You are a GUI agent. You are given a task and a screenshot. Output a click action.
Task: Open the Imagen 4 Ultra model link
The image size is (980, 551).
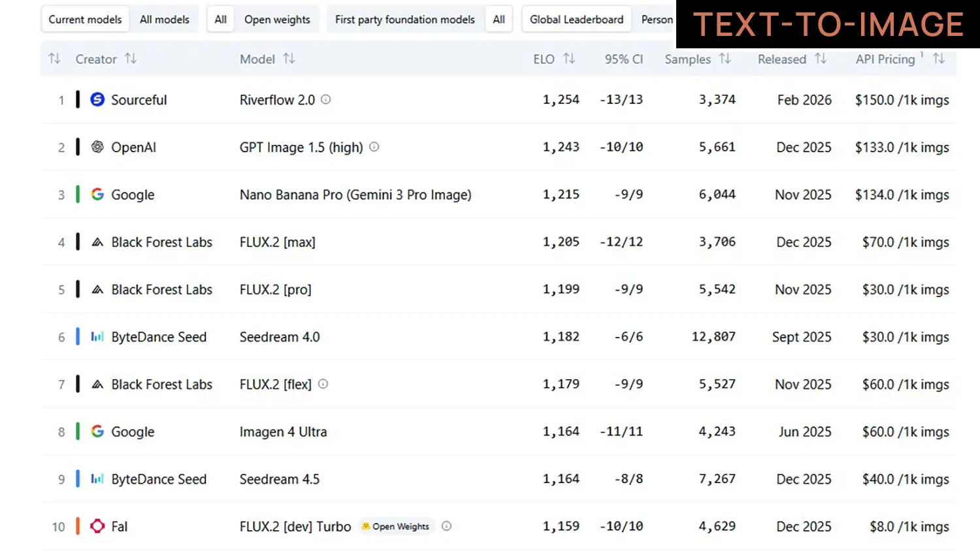[x=283, y=432]
